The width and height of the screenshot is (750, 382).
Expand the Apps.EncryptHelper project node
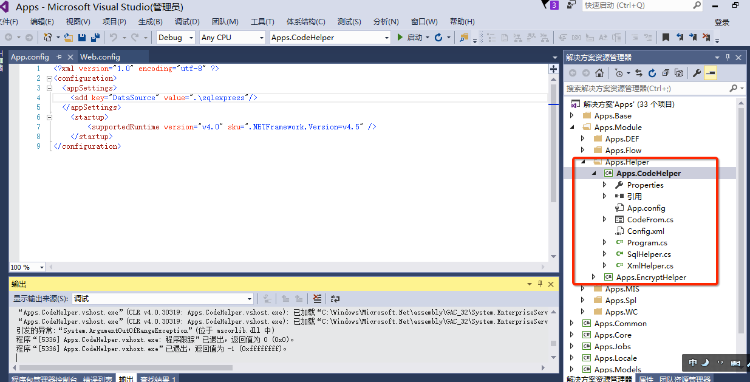594,277
